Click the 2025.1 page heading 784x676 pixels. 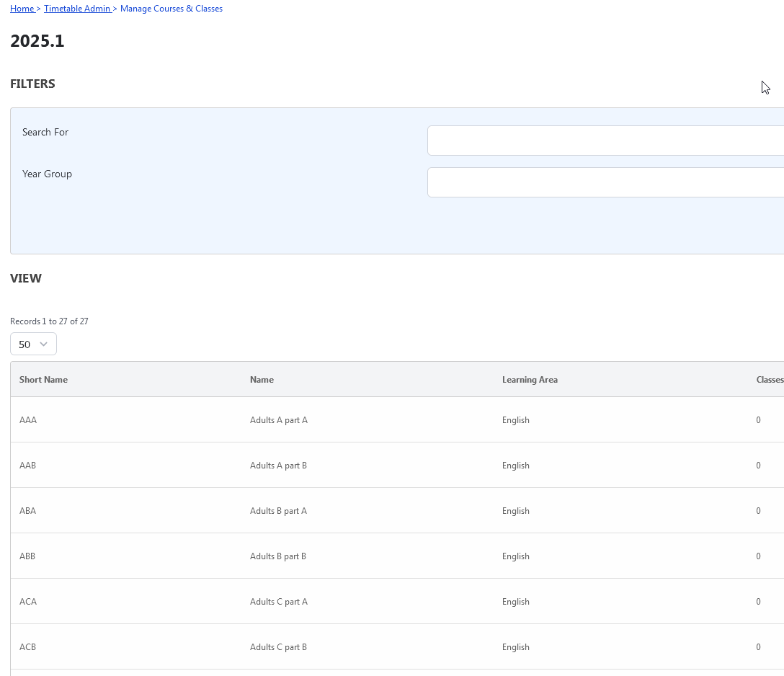tap(37, 41)
